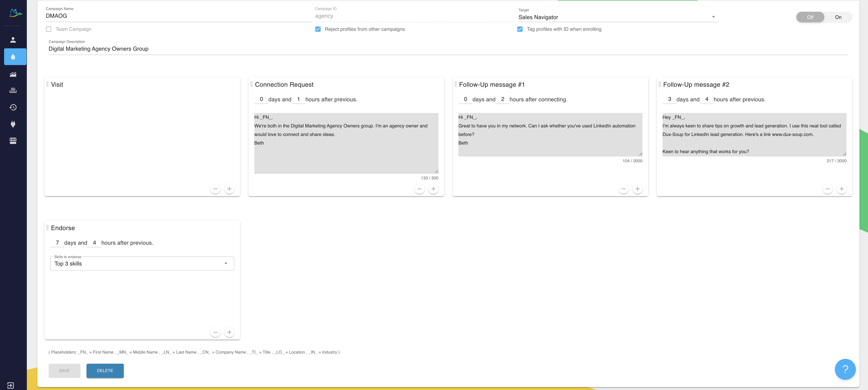Open the store marketplace icon in sidebar
Image resolution: width=868 pixels, height=390 pixels.
[x=13, y=140]
